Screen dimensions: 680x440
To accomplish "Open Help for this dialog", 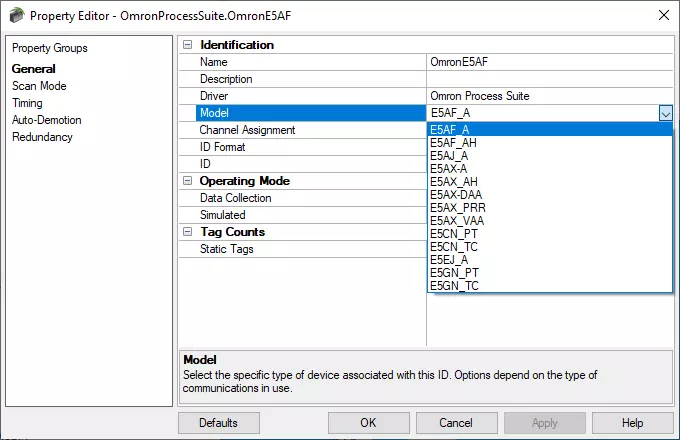I will [632, 423].
